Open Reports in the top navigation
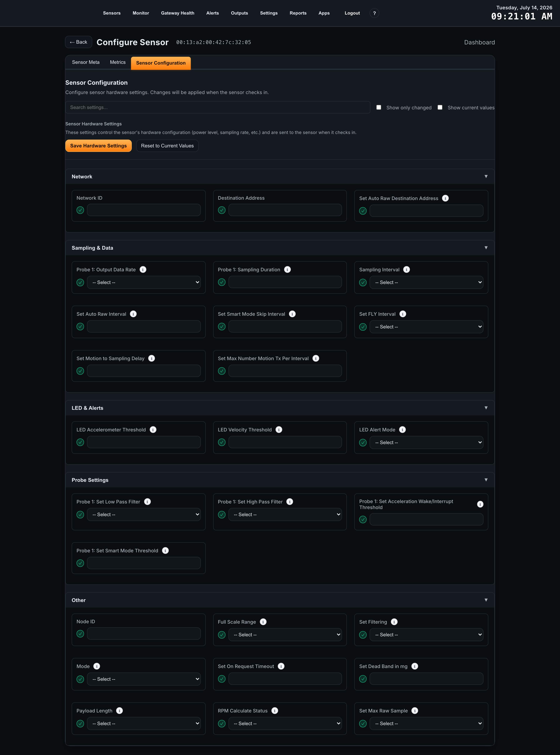The width and height of the screenshot is (560, 755). (x=298, y=13)
